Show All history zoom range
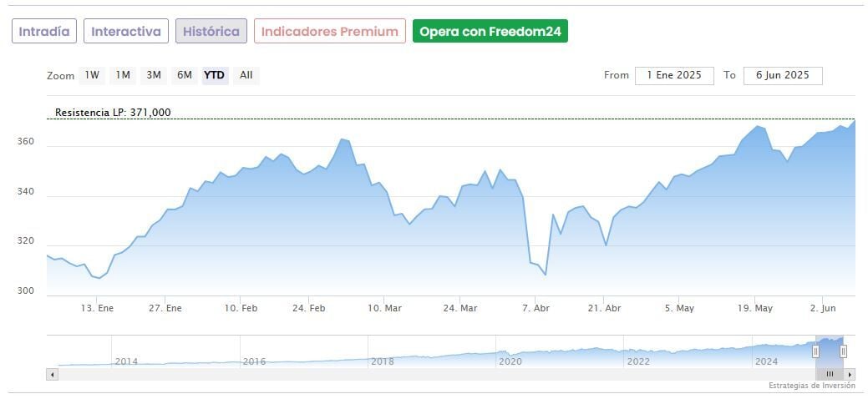Screen dimensions: 868x399 (x=246, y=75)
